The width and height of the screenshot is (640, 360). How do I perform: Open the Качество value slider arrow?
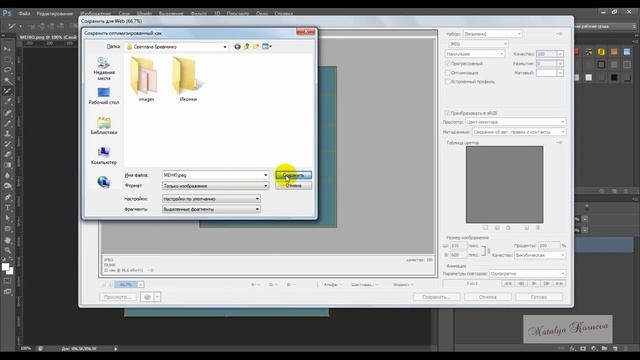(x=560, y=54)
